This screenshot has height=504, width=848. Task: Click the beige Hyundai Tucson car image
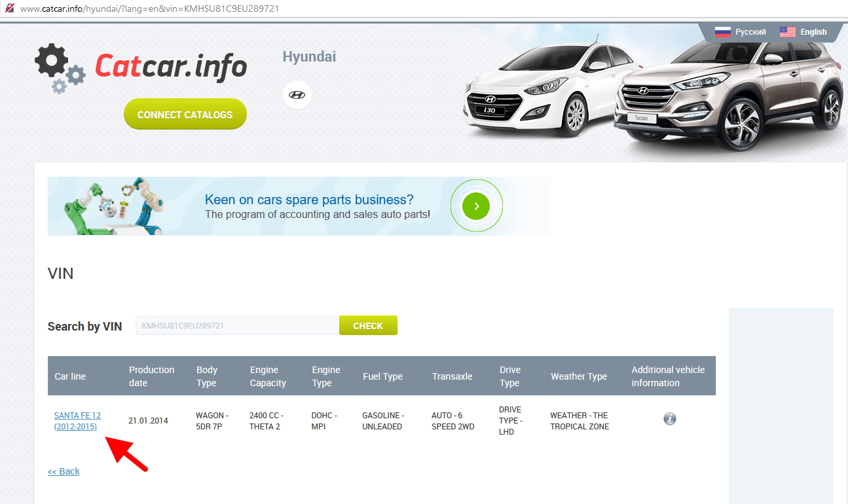[x=727, y=98]
